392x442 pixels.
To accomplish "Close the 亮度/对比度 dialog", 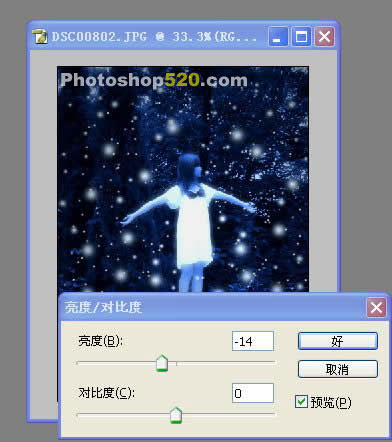I will click(376, 307).
